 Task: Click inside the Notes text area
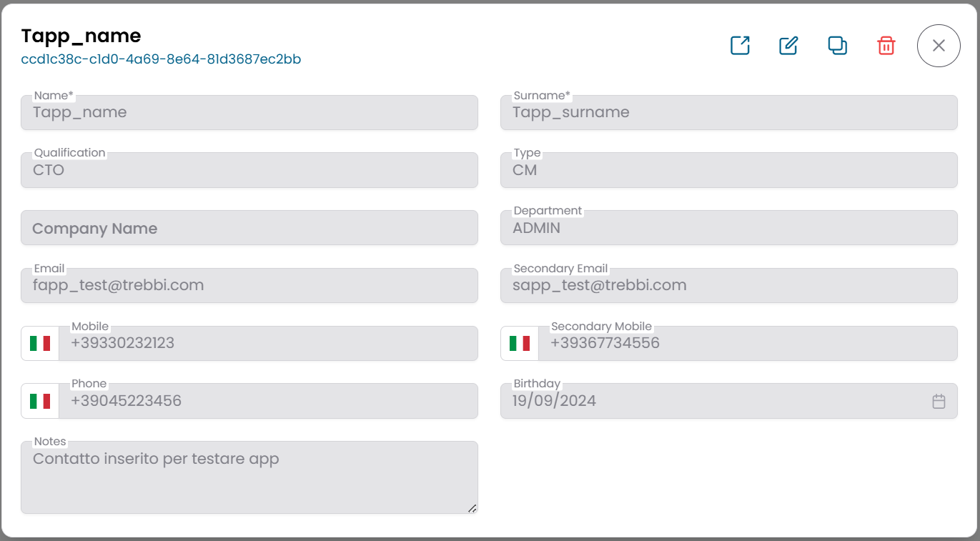249,475
